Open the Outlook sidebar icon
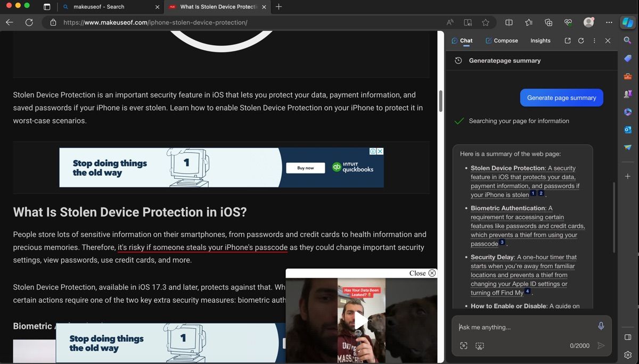Viewport: 639px width, 364px height. click(627, 129)
